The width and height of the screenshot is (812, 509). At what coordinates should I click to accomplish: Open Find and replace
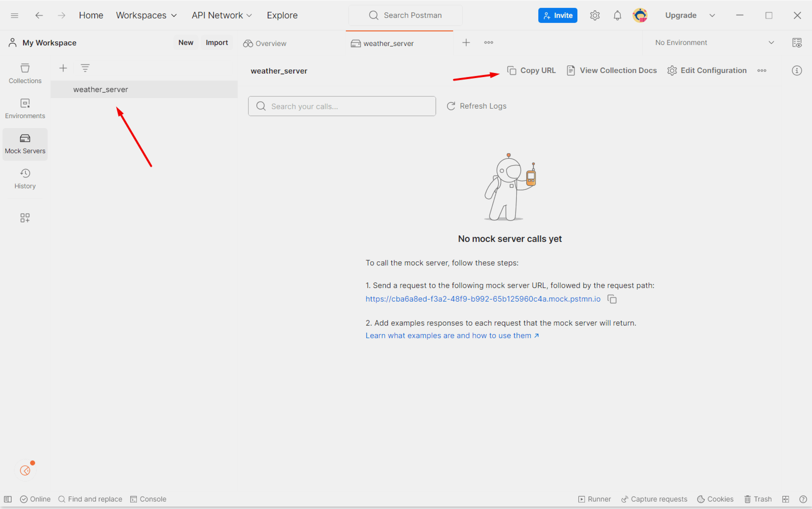point(90,499)
